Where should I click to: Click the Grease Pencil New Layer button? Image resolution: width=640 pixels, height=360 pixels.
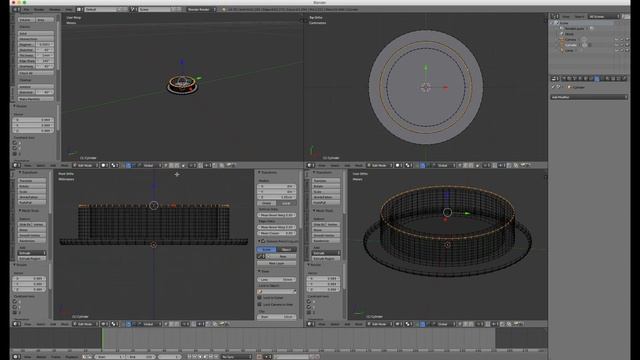(x=276, y=263)
